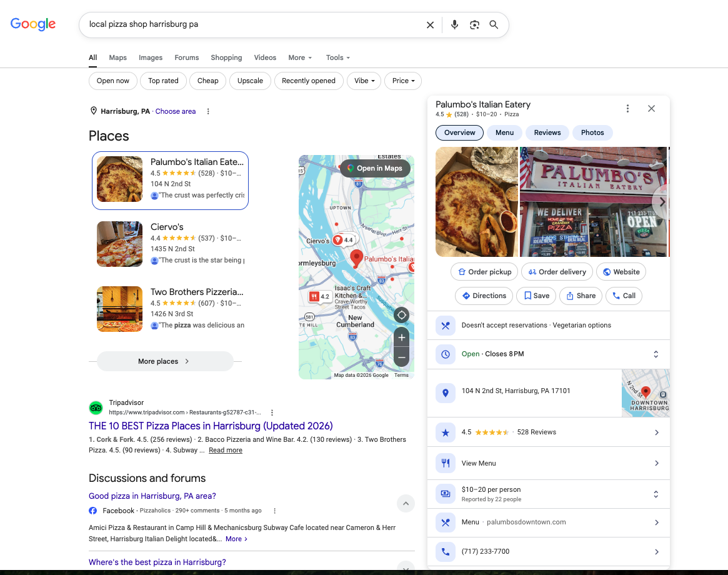Expand the $10–20 per person price details
The height and width of the screenshot is (575, 728).
click(x=656, y=494)
